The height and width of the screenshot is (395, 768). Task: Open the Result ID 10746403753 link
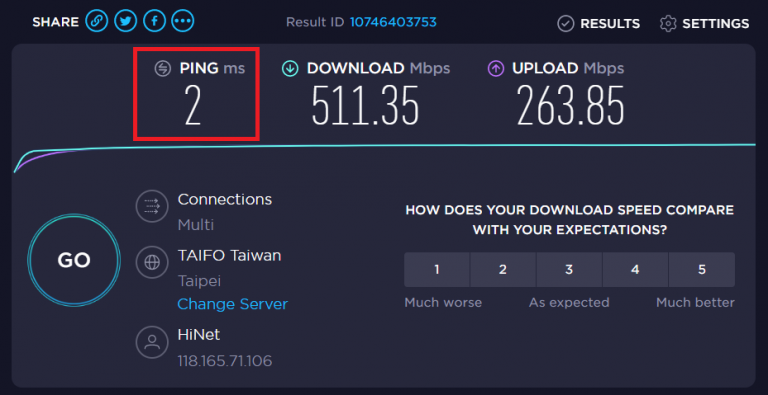tap(393, 22)
